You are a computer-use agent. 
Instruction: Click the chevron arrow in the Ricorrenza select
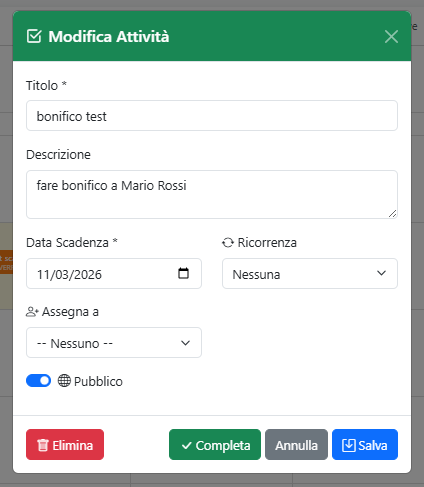[x=381, y=273]
